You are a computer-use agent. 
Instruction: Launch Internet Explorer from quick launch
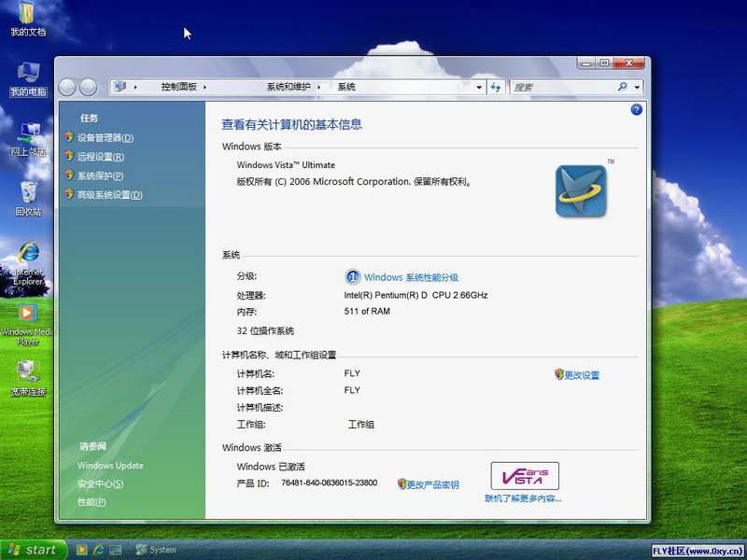99,550
